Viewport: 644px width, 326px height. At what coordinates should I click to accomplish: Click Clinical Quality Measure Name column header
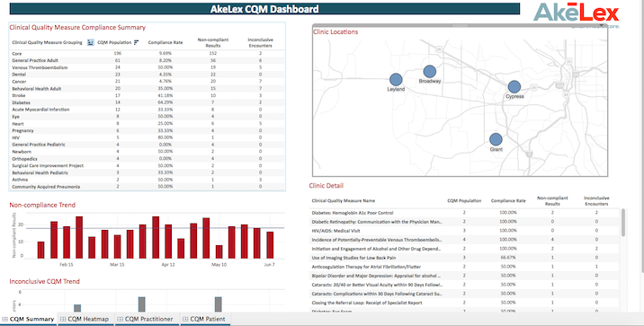[344, 201]
